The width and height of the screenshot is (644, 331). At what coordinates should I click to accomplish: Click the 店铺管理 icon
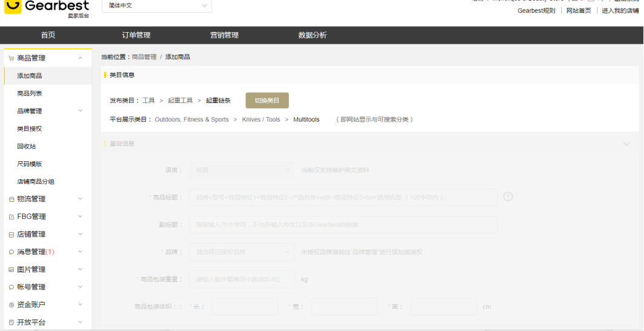point(11,235)
